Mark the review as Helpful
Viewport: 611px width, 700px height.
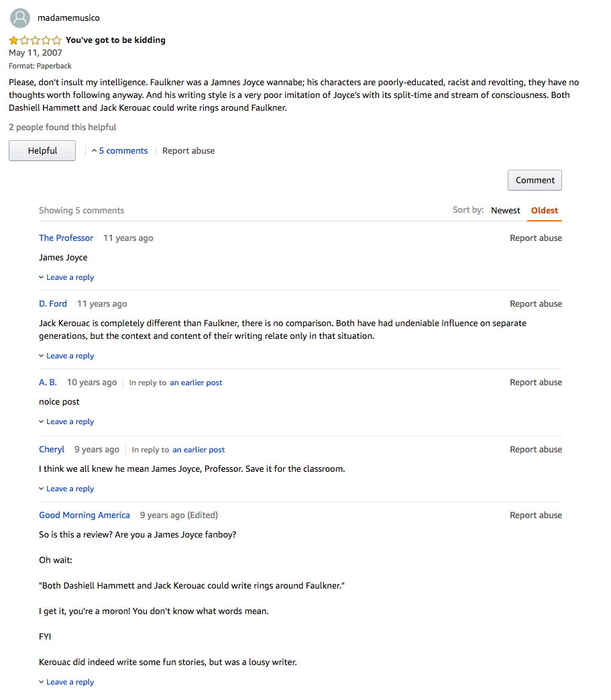[x=42, y=151]
